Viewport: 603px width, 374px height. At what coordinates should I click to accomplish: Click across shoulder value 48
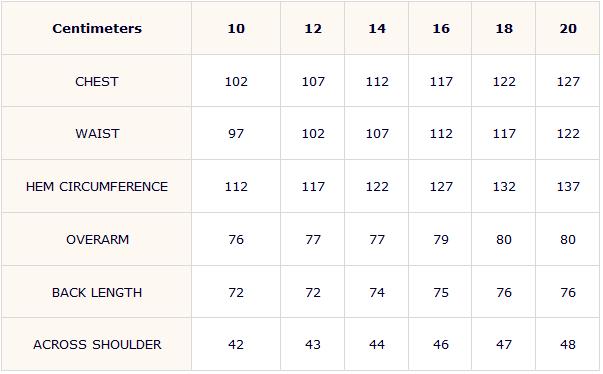tap(568, 345)
